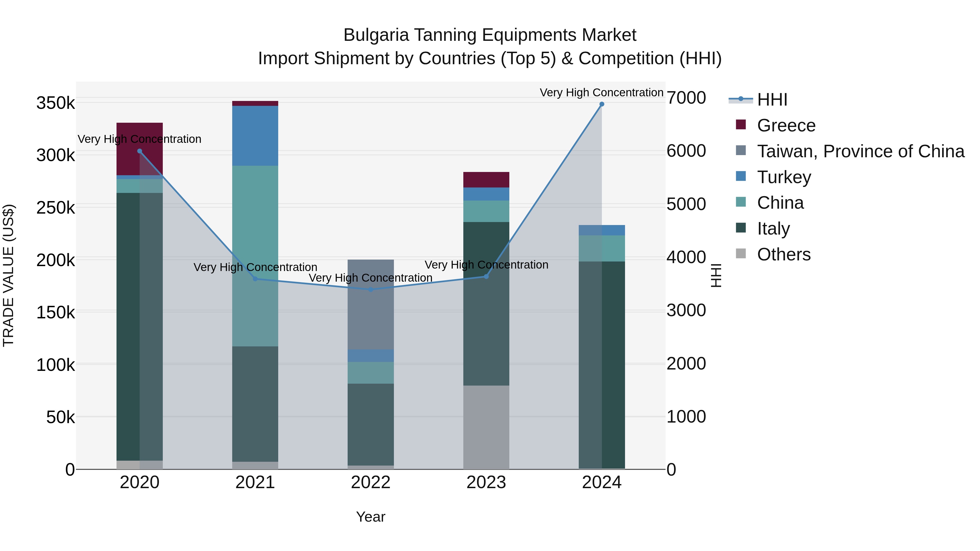This screenshot has width=980, height=551.
Task: Click the 2022 HHI data point
Action: coord(371,290)
